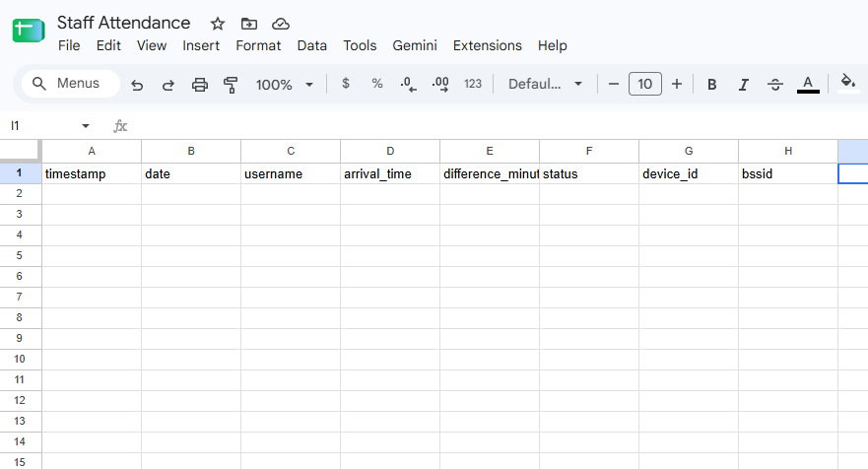Screen dimensions: 868x469
Task: Decrease decimal places
Action: tap(408, 84)
